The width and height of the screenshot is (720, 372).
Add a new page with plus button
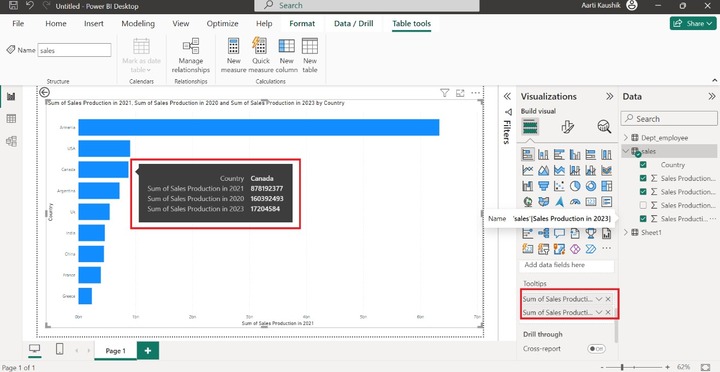148,350
